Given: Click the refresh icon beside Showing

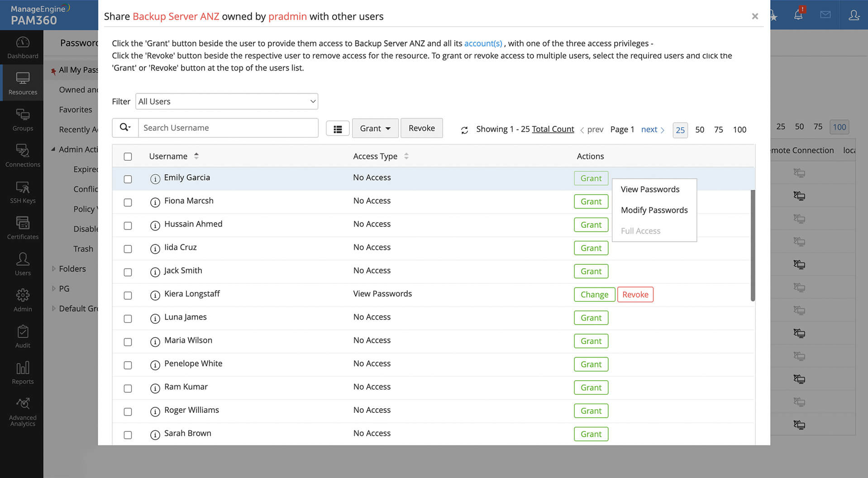Looking at the screenshot, I should [464, 130].
